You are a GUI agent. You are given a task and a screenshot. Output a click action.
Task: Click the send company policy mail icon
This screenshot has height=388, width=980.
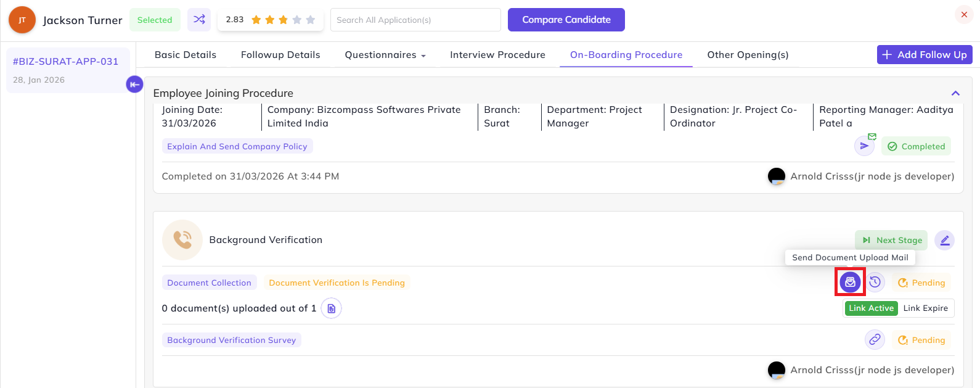point(864,146)
